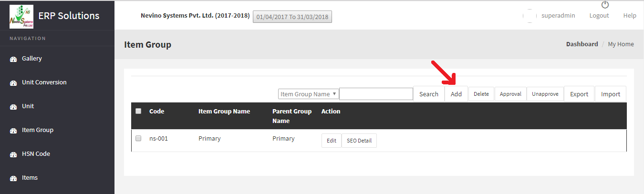
Task: Click the Nevino Systems logo
Action: point(21,16)
